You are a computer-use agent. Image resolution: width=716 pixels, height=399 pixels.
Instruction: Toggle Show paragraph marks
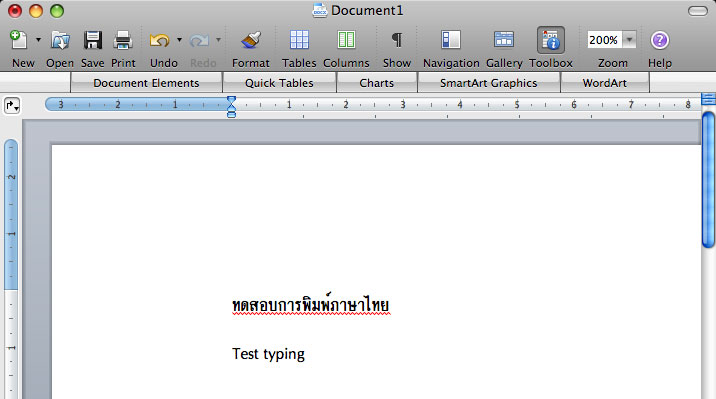tap(397, 40)
